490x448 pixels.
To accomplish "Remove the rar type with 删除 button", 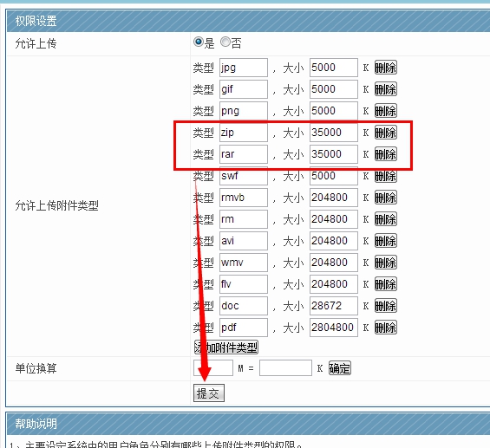I will (x=386, y=154).
